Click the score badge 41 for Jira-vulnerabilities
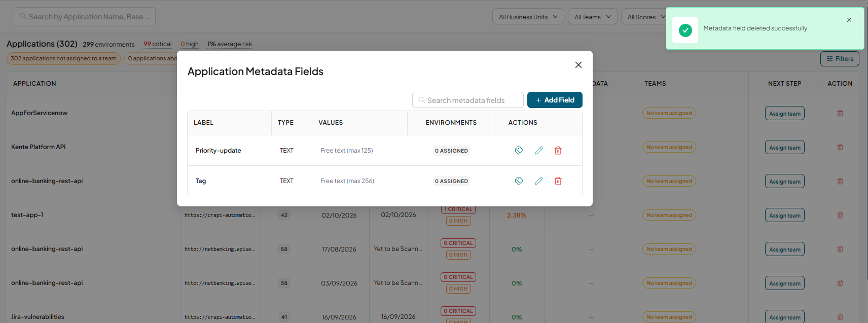This screenshot has width=868, height=323. [x=284, y=317]
